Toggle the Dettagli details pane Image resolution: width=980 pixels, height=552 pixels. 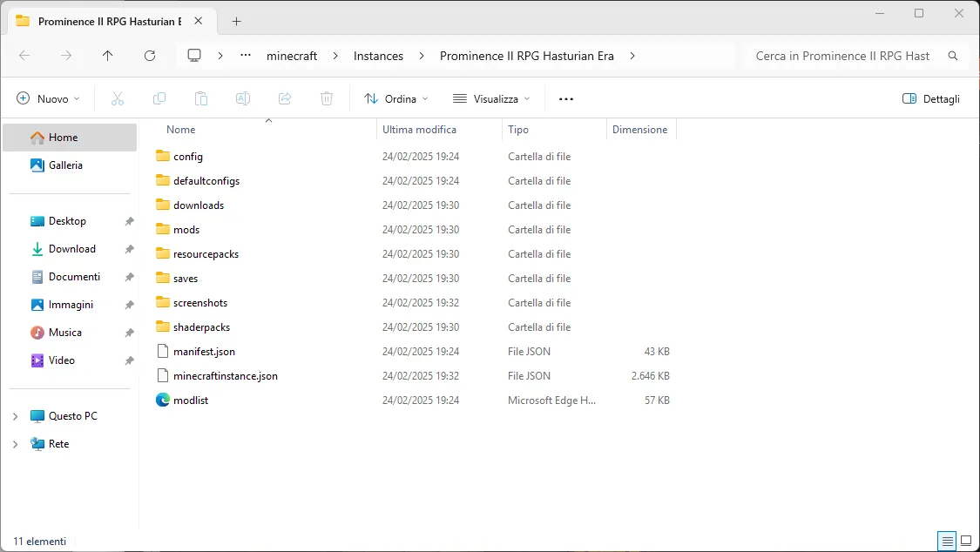coord(930,98)
